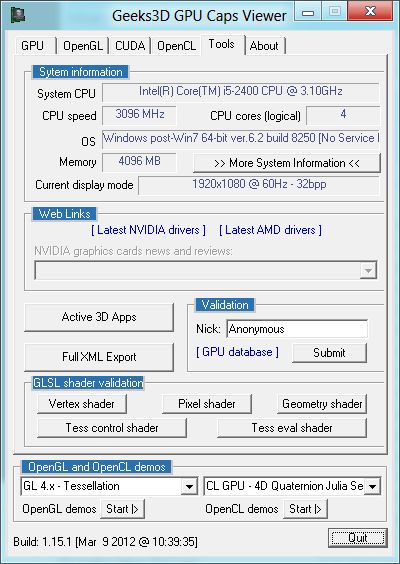Image resolution: width=400 pixels, height=564 pixels.
Task: Open the Latest NVIDIA drivers link
Action: [x=149, y=230]
